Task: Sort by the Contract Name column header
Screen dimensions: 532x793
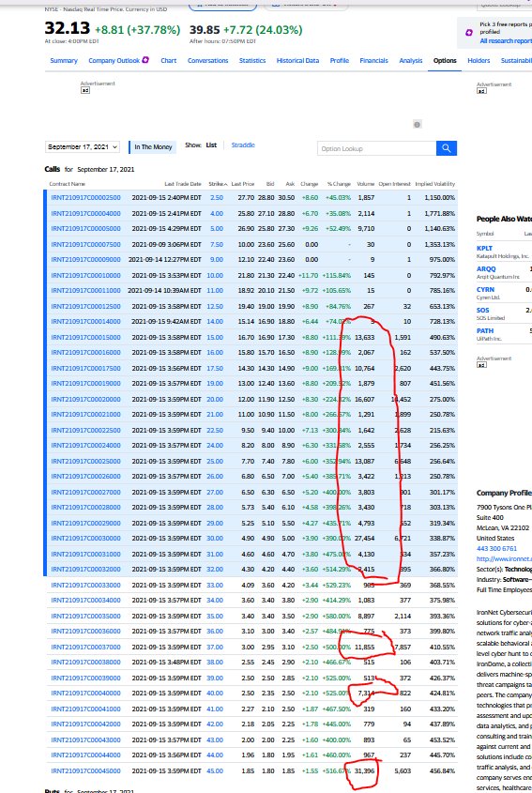Action: (x=68, y=184)
